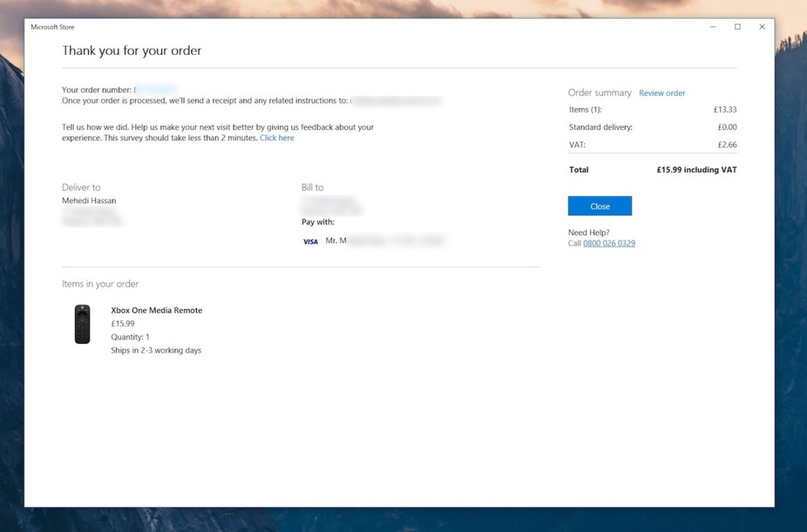Viewport: 807px width, 532px height.
Task: Click the Items in your order heading
Action: click(x=100, y=284)
